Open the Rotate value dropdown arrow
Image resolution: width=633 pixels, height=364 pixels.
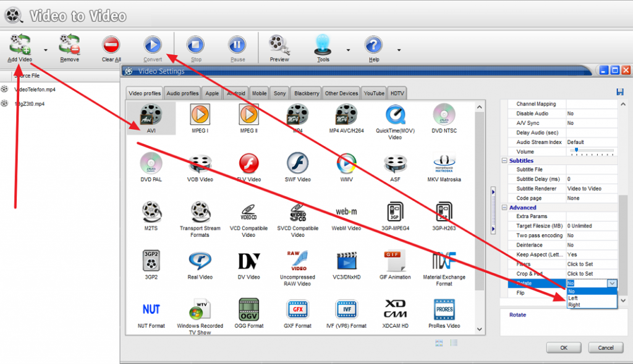[x=612, y=283]
